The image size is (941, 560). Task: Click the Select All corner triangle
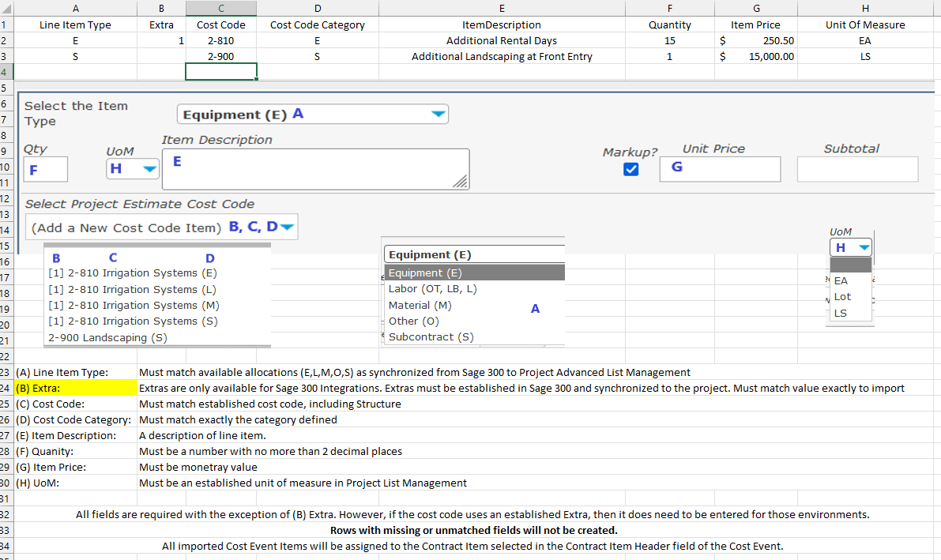pyautogui.click(x=6, y=9)
